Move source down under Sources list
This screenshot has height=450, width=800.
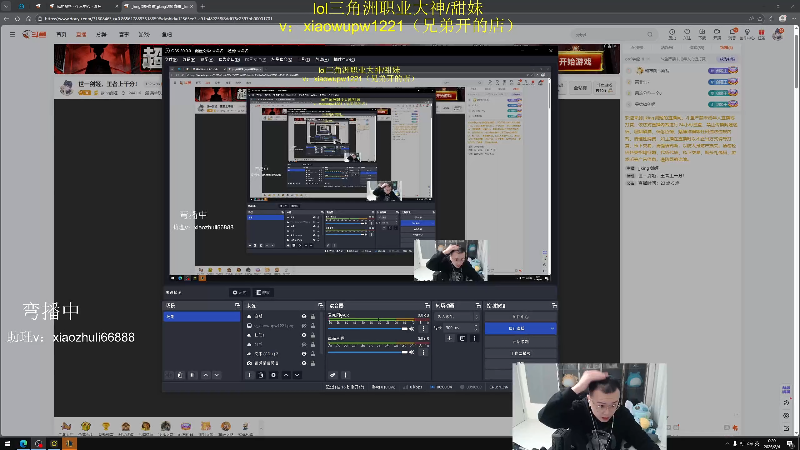point(297,375)
